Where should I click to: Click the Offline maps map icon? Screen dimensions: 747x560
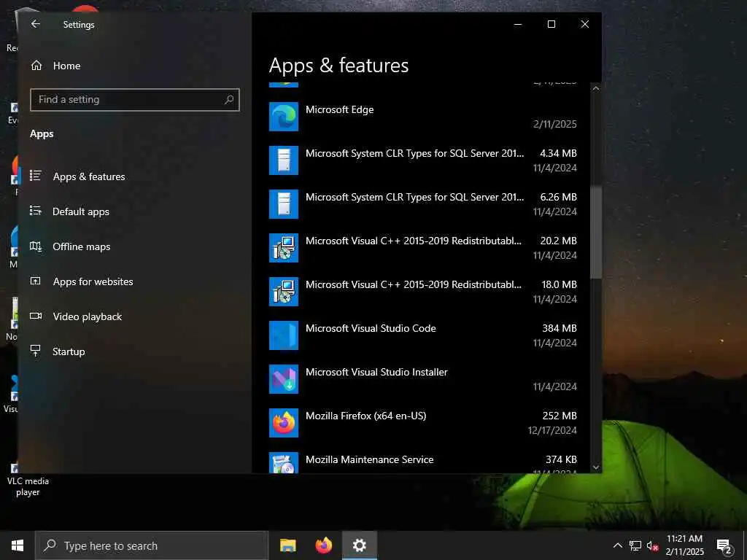click(36, 246)
